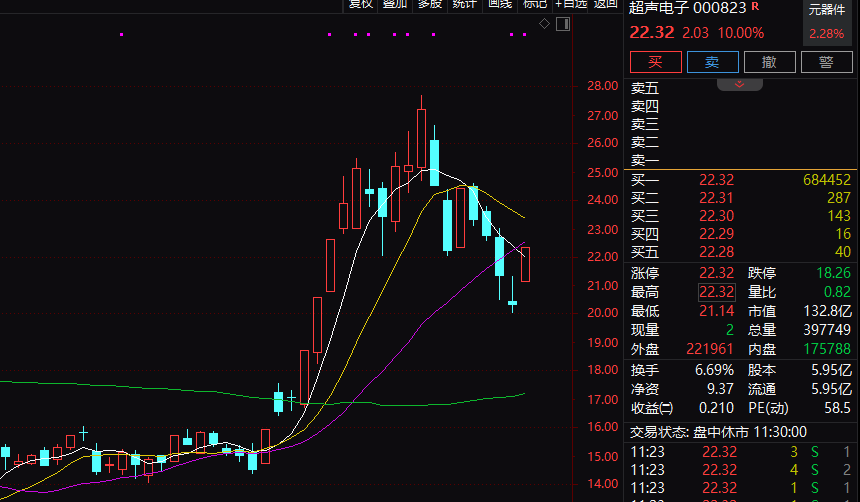Click the red R margin-trading badge
Image resolution: width=860 pixels, height=502 pixels.
tap(755, 6)
